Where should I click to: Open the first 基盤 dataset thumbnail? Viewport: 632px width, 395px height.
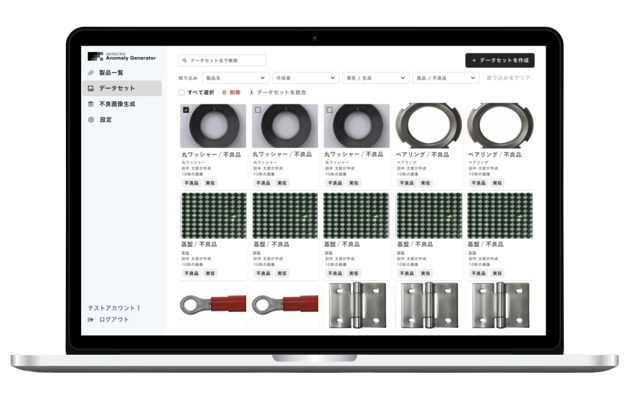(213, 216)
